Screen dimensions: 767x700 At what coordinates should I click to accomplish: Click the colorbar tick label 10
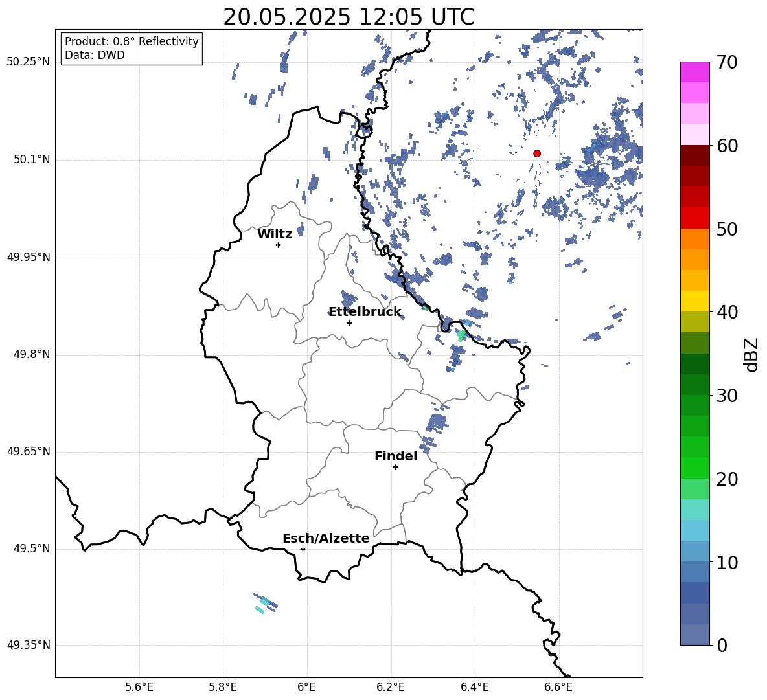click(727, 562)
